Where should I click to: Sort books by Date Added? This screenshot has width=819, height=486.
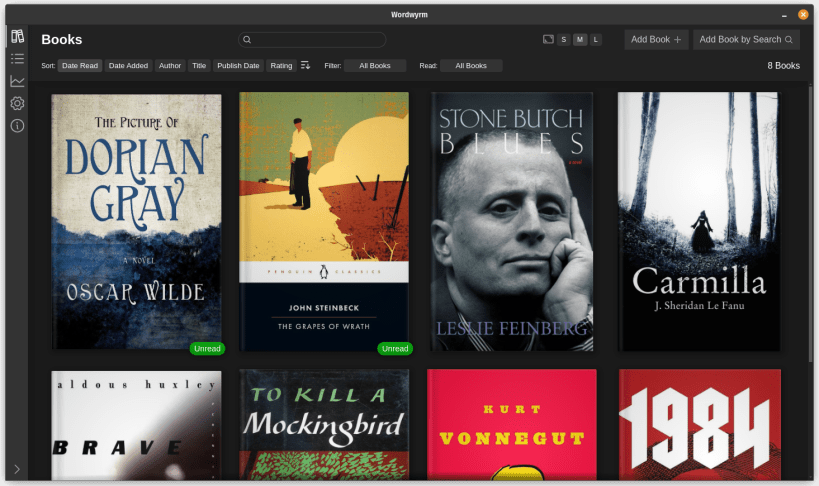pyautogui.click(x=128, y=65)
